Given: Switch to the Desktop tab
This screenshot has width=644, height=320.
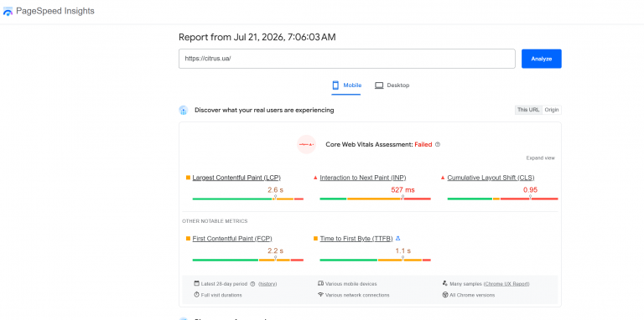Looking at the screenshot, I should click(x=392, y=85).
